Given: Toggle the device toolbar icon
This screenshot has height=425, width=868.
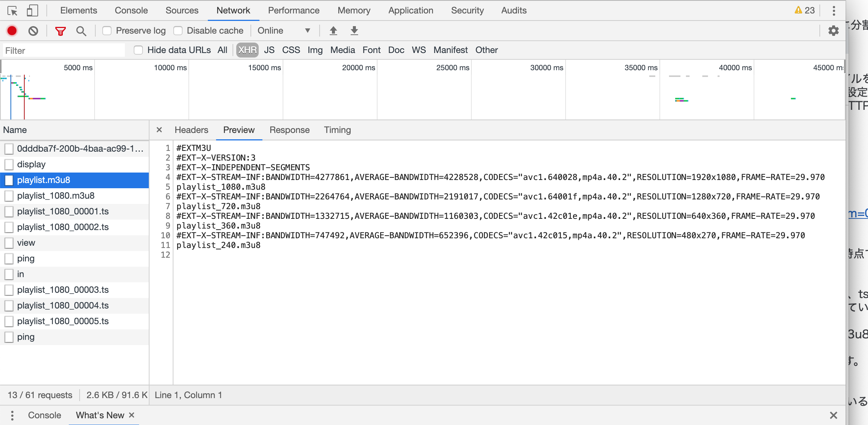Looking at the screenshot, I should 32,11.
